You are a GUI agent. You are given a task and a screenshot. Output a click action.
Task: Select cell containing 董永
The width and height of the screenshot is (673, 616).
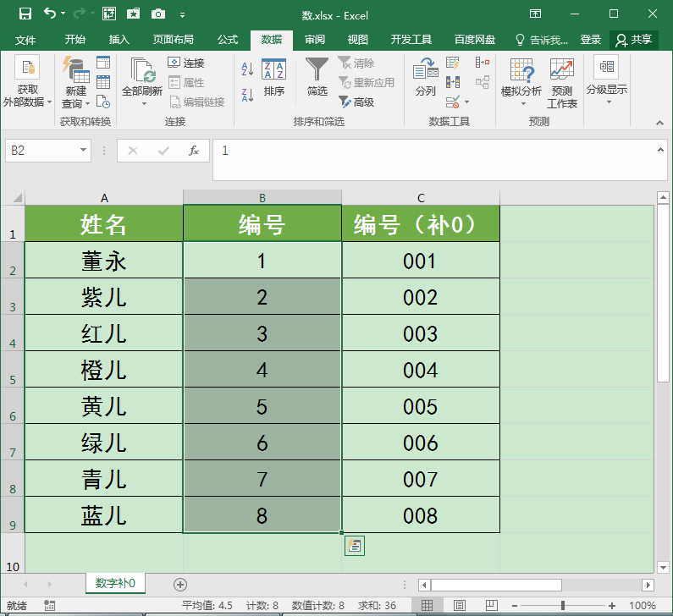tap(104, 260)
